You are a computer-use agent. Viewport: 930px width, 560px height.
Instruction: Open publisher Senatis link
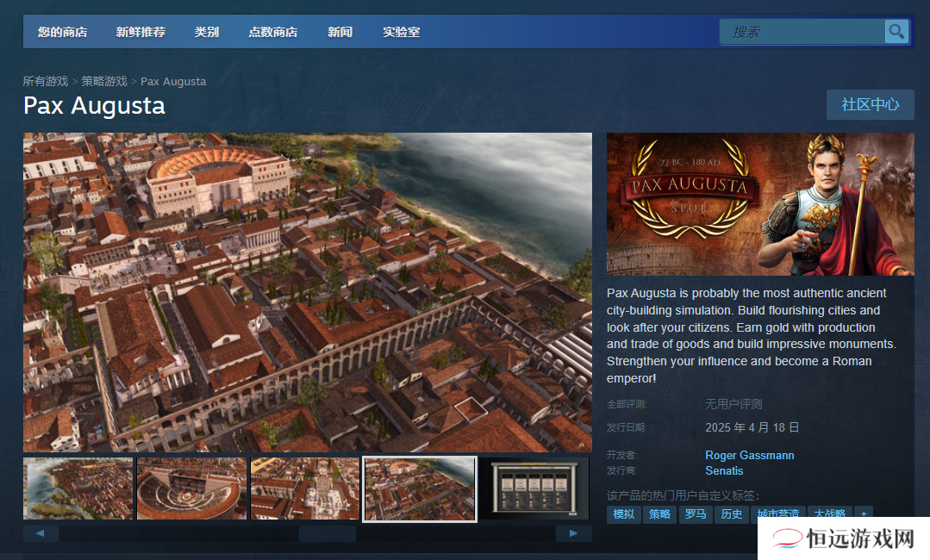pyautogui.click(x=724, y=470)
